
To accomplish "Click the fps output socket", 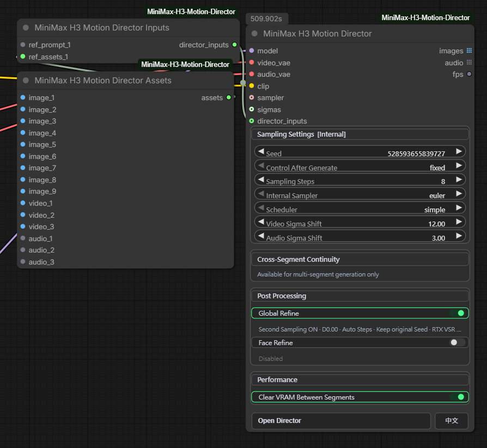I will click(469, 74).
